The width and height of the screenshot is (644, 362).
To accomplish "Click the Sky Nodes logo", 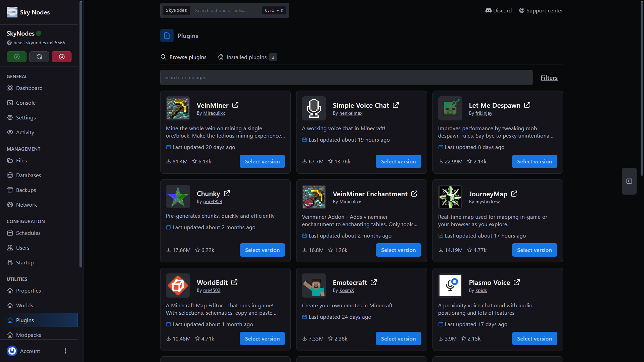I will click(x=12, y=12).
